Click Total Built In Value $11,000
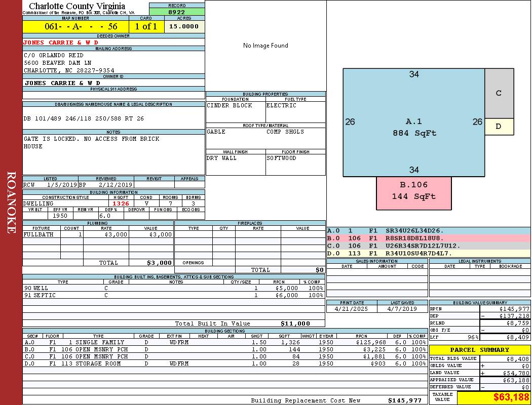This screenshot has height=405, width=532. [295, 324]
